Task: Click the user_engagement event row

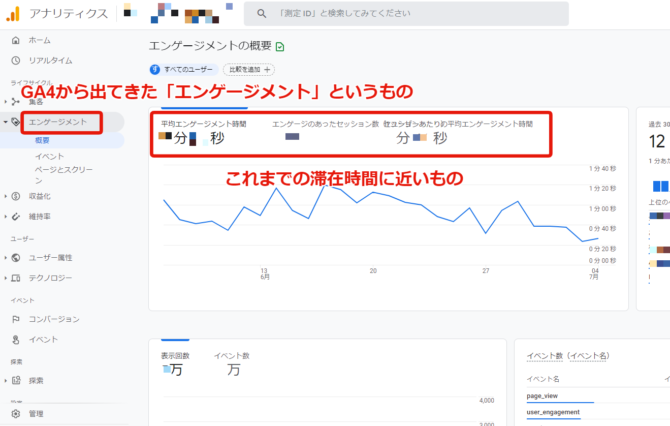Action: tap(553, 412)
